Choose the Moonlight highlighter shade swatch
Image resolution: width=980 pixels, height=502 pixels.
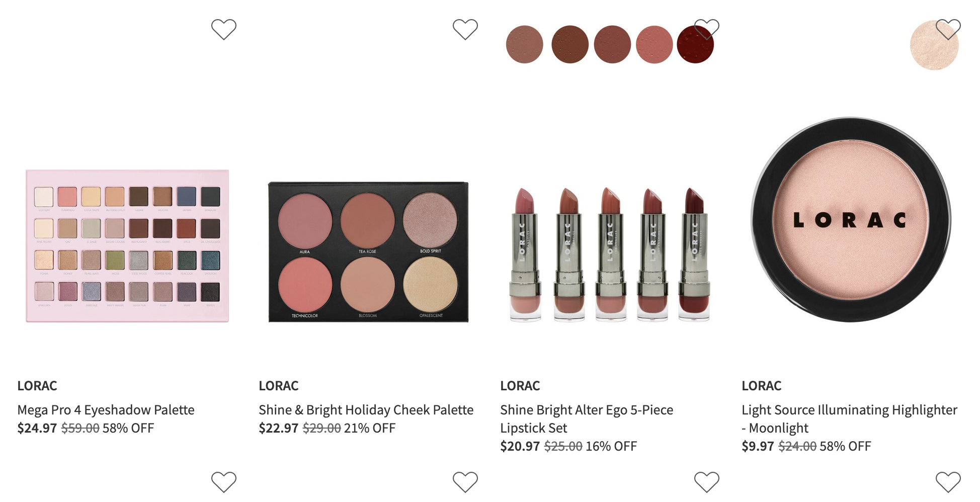(x=934, y=45)
